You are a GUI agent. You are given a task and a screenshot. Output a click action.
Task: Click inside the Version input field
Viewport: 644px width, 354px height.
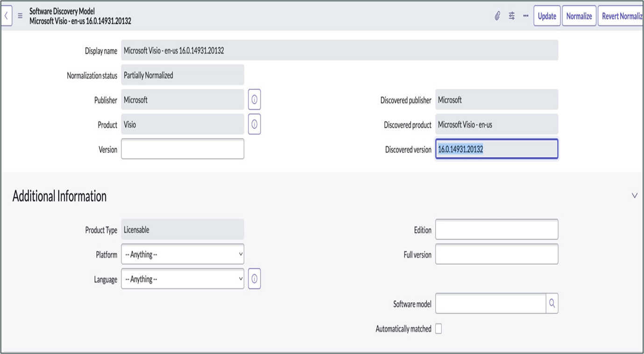coord(182,148)
